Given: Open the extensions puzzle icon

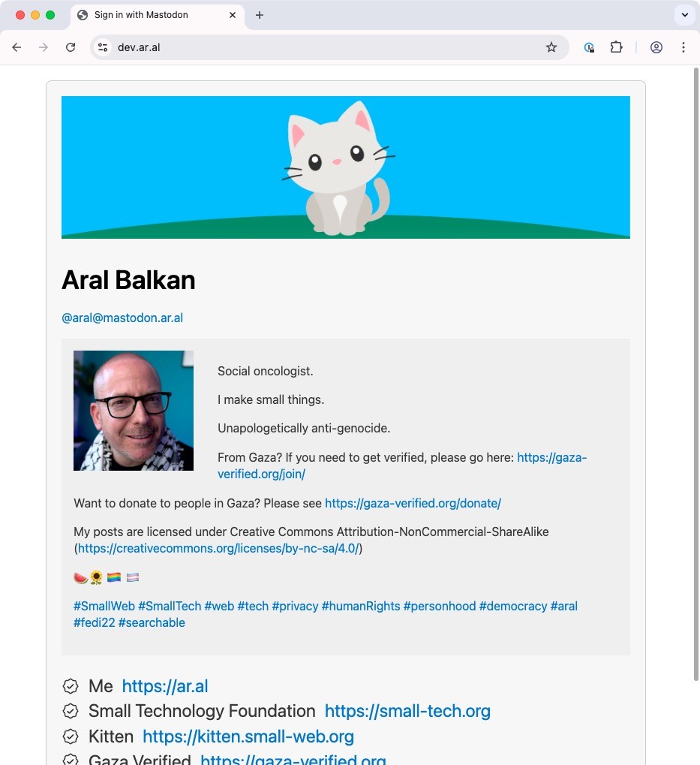Looking at the screenshot, I should [616, 47].
